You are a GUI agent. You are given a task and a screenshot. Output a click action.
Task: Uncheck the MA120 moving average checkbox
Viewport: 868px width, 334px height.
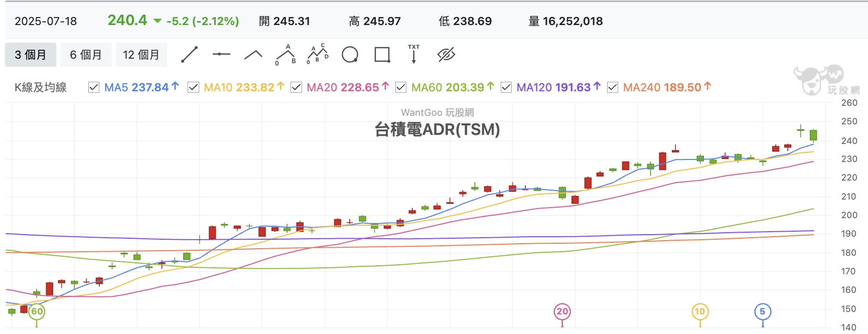tap(506, 87)
